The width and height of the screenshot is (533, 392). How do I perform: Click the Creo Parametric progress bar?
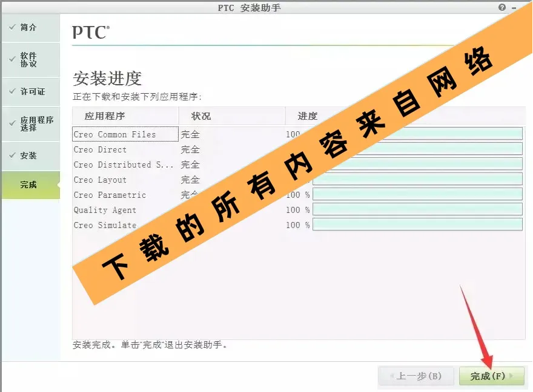coord(417,194)
